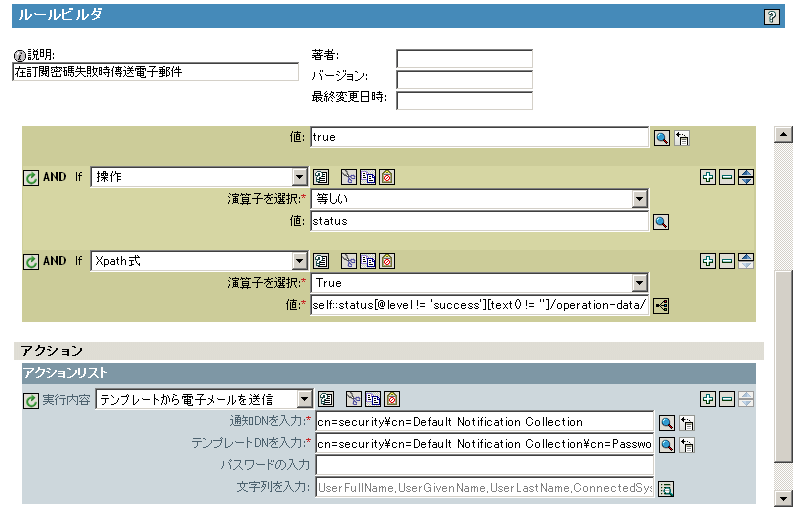Cut the 実行内容 action with scissors icon
Image resolution: width=793 pixels, height=507 pixels.
point(354,399)
